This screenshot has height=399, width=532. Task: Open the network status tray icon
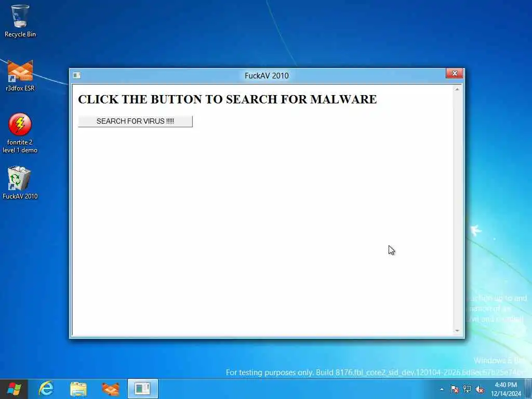point(467,389)
